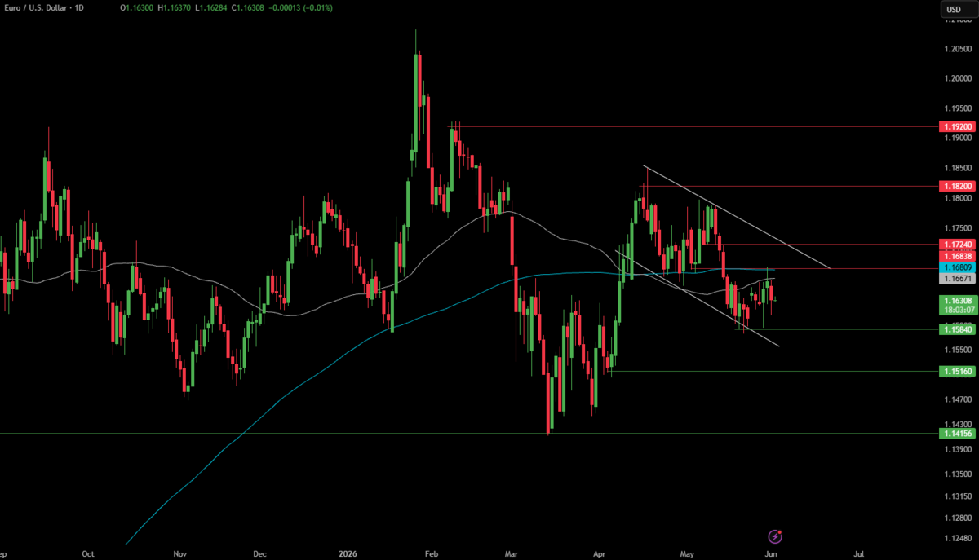Click the 1.16671 grey moving average label
The height and width of the screenshot is (560, 979).
(x=957, y=279)
